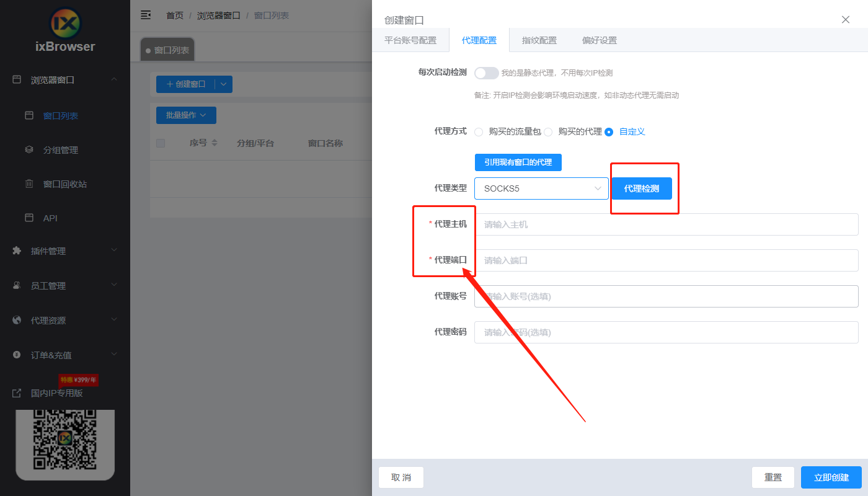Click the ixBrowser logo icon
The width and height of the screenshot is (868, 496).
click(64, 25)
